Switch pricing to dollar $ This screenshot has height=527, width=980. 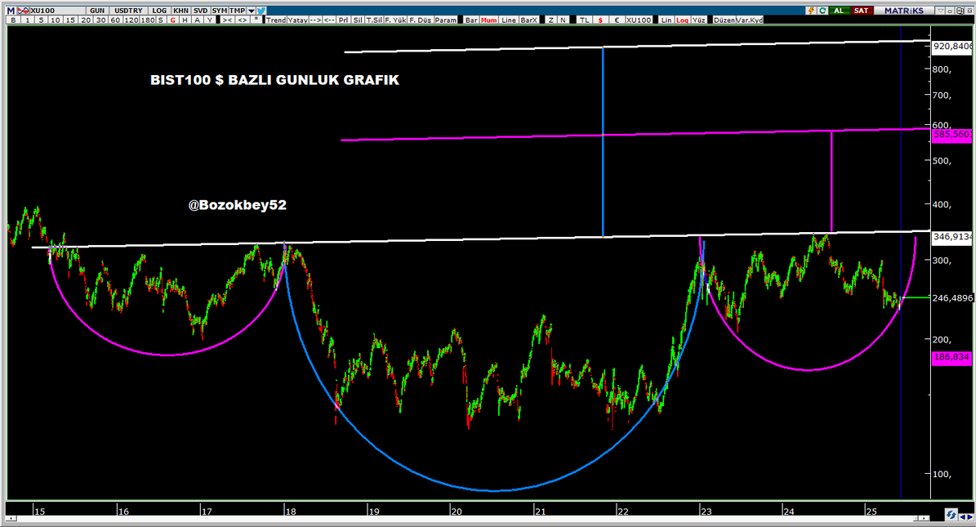click(600, 20)
